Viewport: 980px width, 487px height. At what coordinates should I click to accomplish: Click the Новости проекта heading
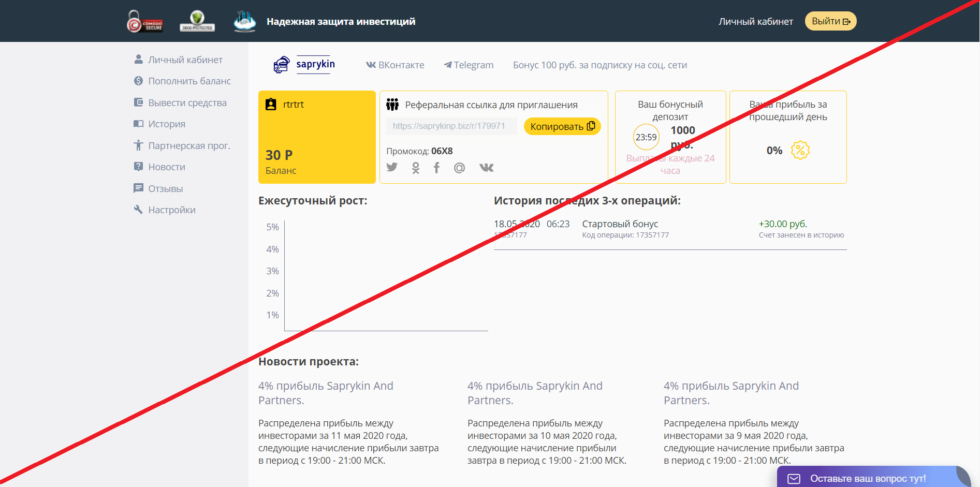pyautogui.click(x=309, y=361)
